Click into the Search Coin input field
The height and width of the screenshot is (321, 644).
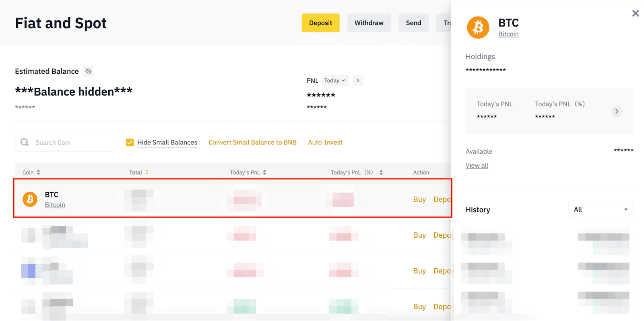[x=70, y=142]
